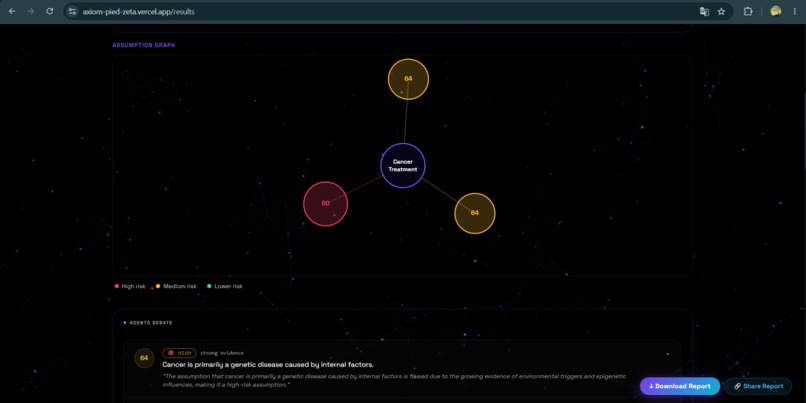This screenshot has height=403, width=806.
Task: Click the Share Report button
Action: 758,386
